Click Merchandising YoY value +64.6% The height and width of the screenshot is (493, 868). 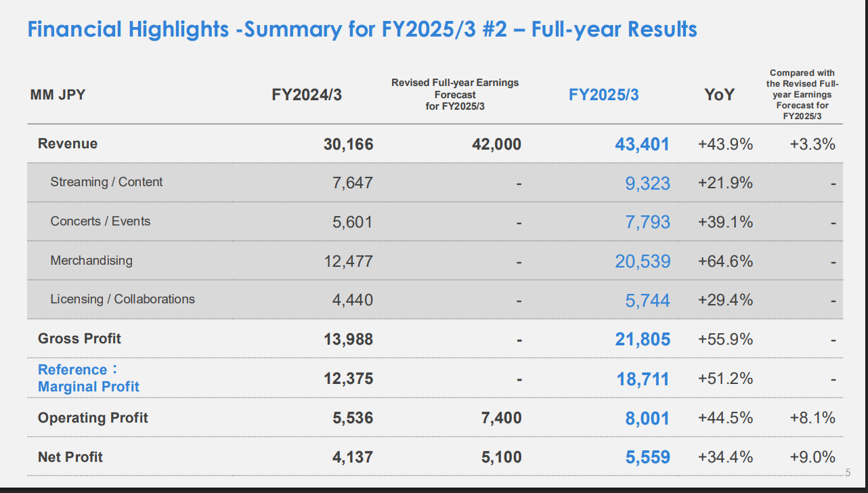pos(725,261)
